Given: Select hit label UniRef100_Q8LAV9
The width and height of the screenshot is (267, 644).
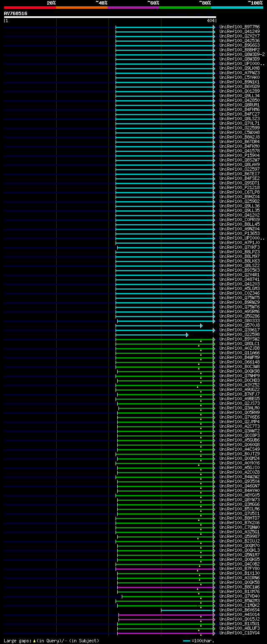Looking at the screenshot, I should [239, 164].
